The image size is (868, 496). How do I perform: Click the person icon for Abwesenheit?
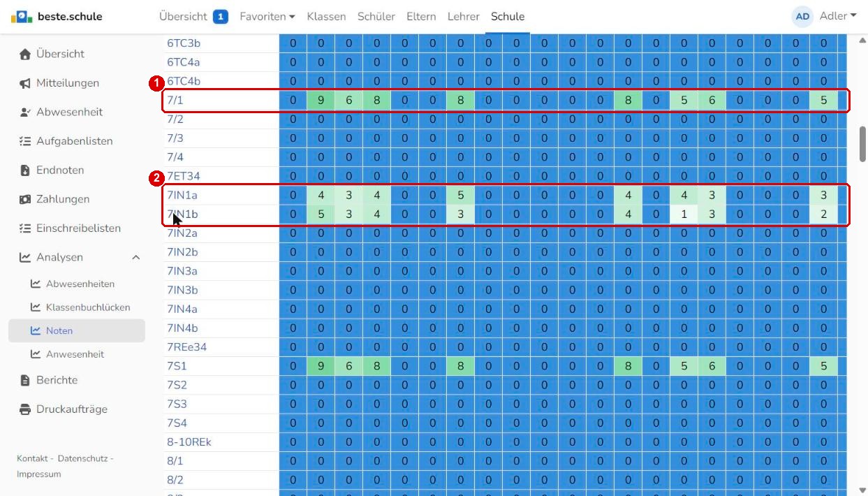(x=25, y=112)
